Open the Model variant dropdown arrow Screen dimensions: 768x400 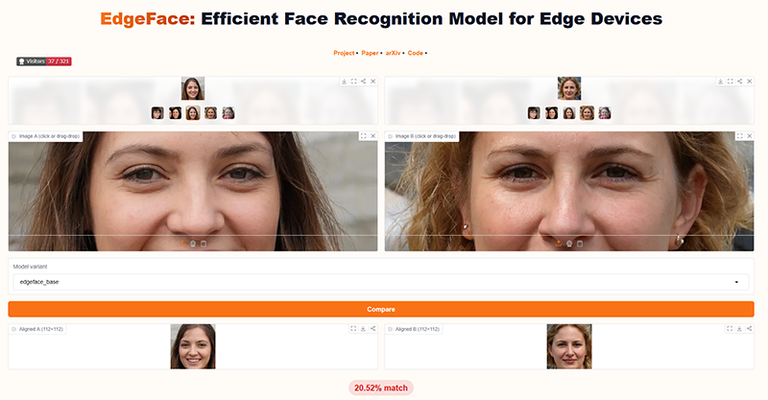coord(737,282)
